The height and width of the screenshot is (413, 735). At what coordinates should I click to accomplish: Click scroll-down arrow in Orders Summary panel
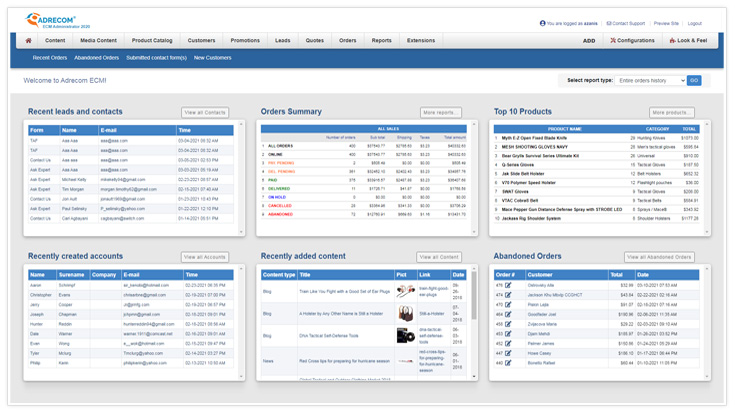(474, 232)
